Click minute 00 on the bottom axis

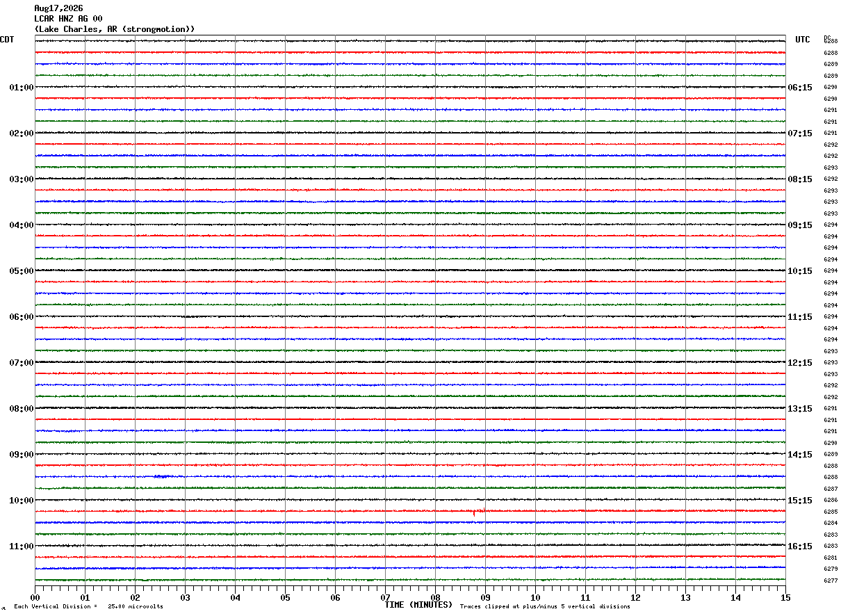[x=35, y=597]
